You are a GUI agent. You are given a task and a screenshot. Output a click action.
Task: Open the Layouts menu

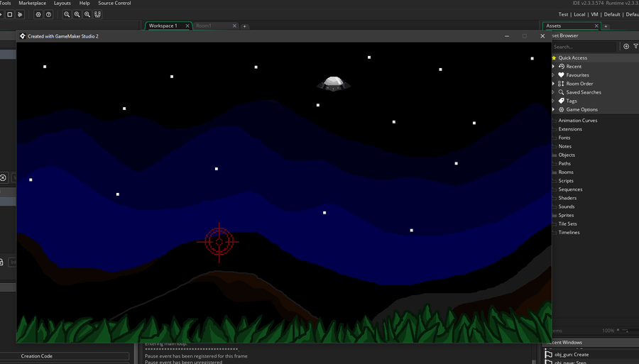point(62,3)
